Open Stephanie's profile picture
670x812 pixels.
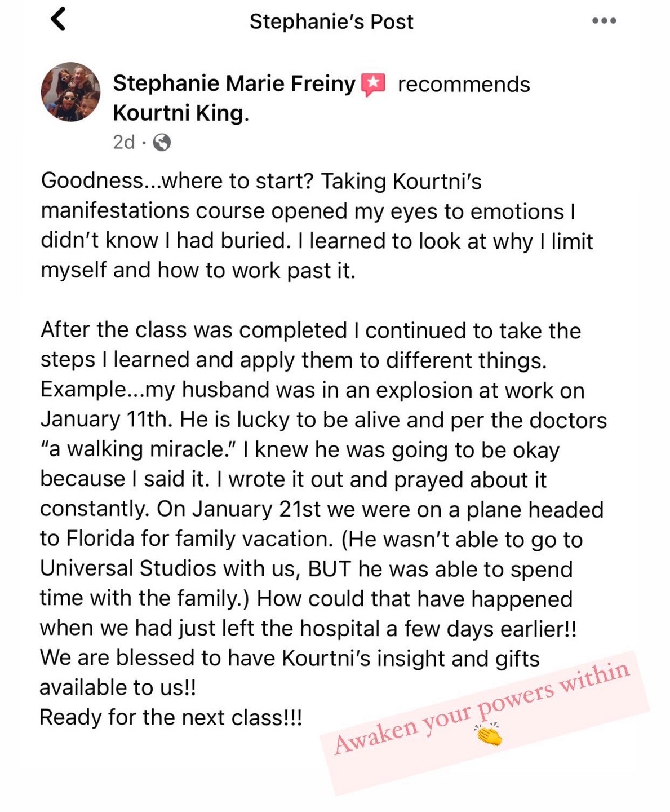coord(70,91)
